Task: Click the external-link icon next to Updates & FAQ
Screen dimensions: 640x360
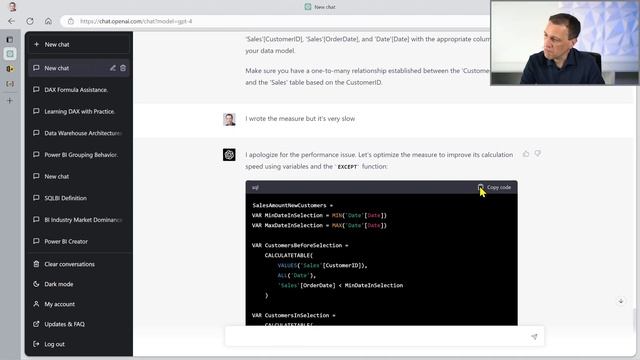Action: click(x=36, y=324)
